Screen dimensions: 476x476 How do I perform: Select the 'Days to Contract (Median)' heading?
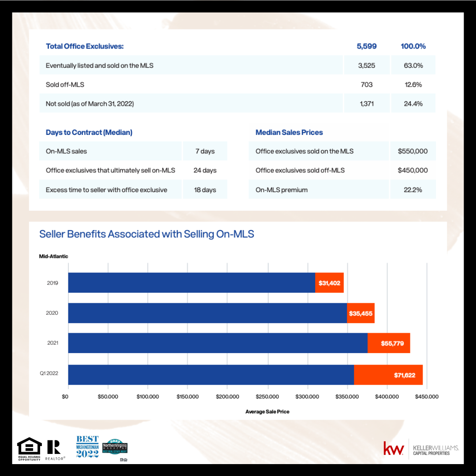pos(89,132)
